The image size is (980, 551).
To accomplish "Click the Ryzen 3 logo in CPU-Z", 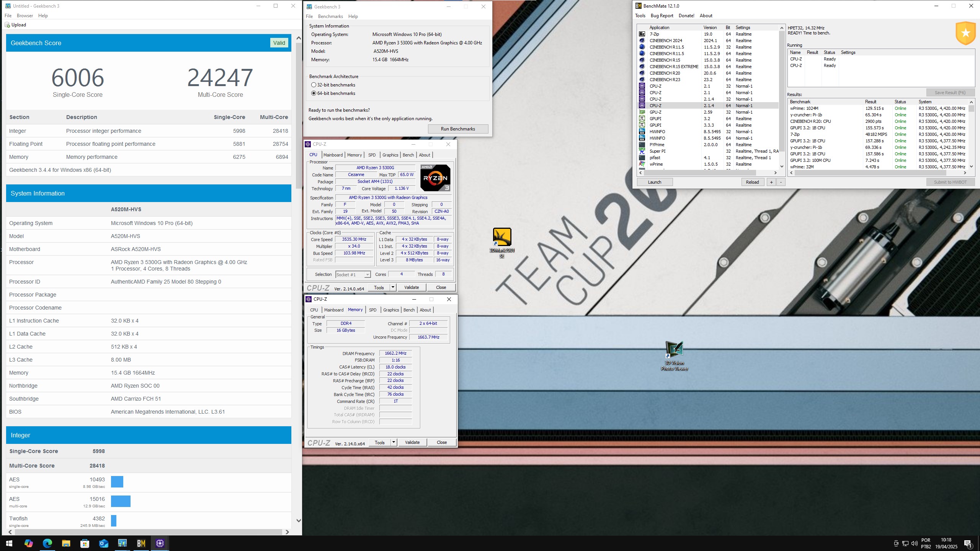I will [x=435, y=178].
